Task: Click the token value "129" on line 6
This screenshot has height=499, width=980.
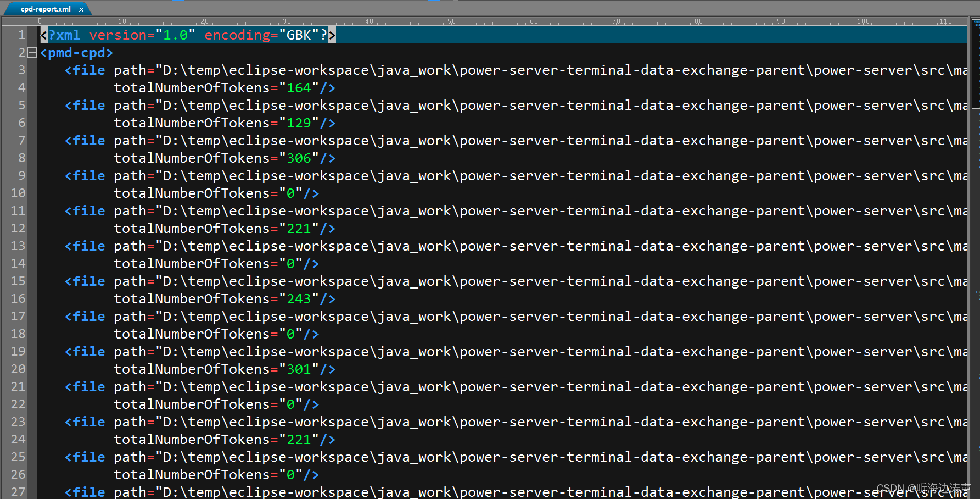Action: (x=299, y=123)
